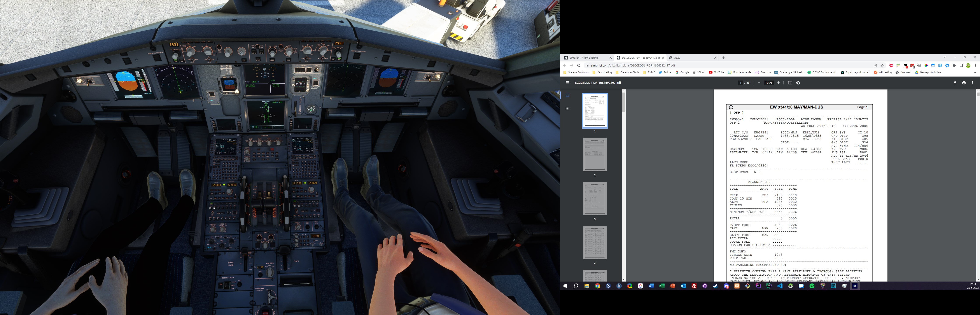The width and height of the screenshot is (980, 315).
Task: Switch to SimBrief Flight Briefing tab
Action: pyautogui.click(x=584, y=58)
